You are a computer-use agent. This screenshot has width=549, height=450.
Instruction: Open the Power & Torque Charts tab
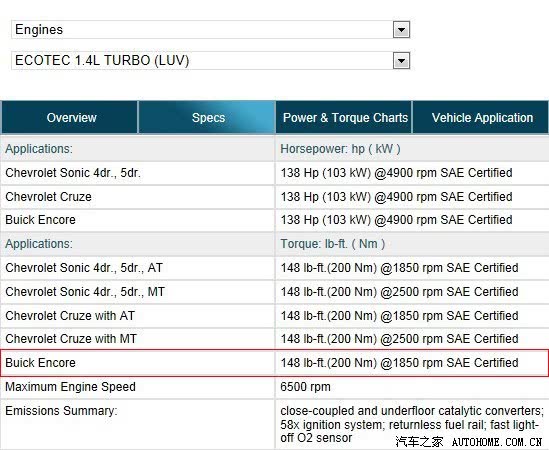344,117
